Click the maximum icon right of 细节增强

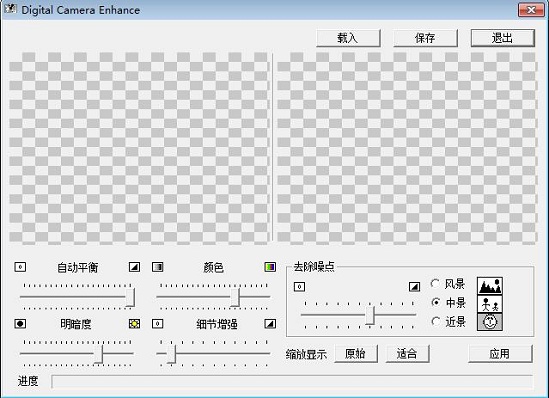click(270, 324)
